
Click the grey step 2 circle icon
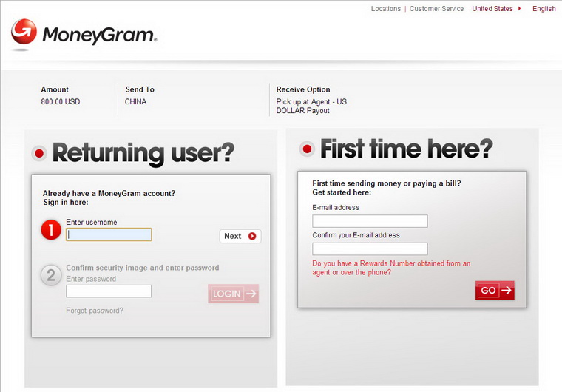[x=50, y=276]
